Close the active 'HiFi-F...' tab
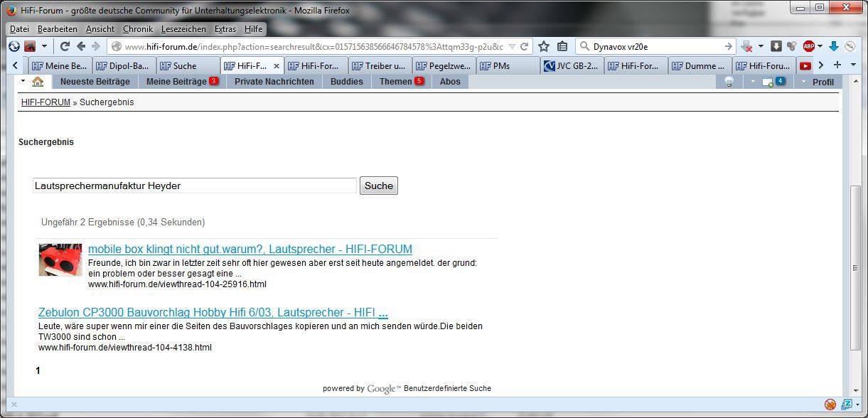 [276, 66]
